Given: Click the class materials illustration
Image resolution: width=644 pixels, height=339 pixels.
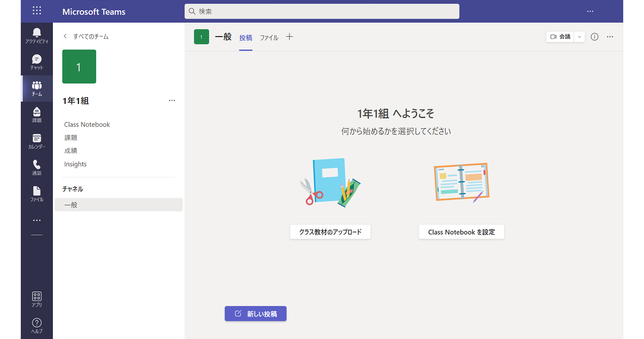Looking at the screenshot, I should (330, 182).
